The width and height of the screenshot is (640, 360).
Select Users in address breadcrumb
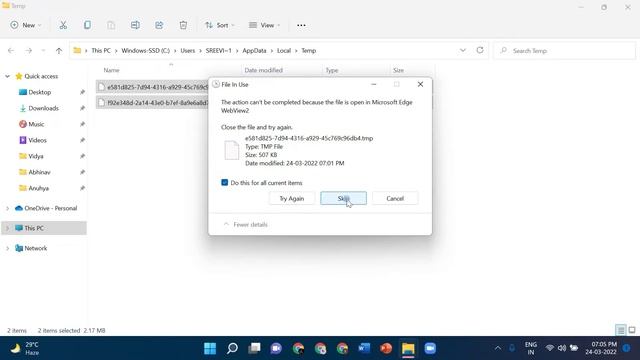188,51
